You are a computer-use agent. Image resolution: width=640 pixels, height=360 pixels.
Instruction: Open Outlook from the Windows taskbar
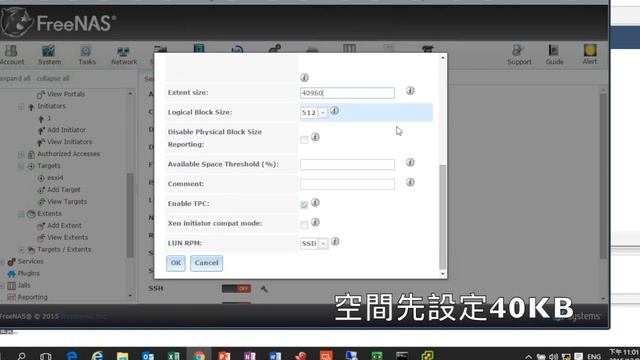pos(148,356)
